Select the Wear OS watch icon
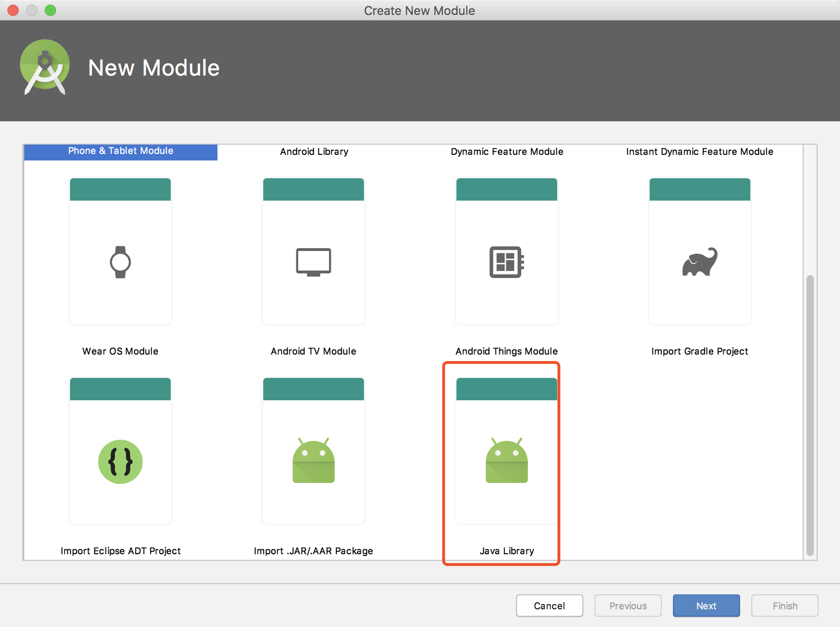This screenshot has width=840, height=627. pyautogui.click(x=120, y=262)
